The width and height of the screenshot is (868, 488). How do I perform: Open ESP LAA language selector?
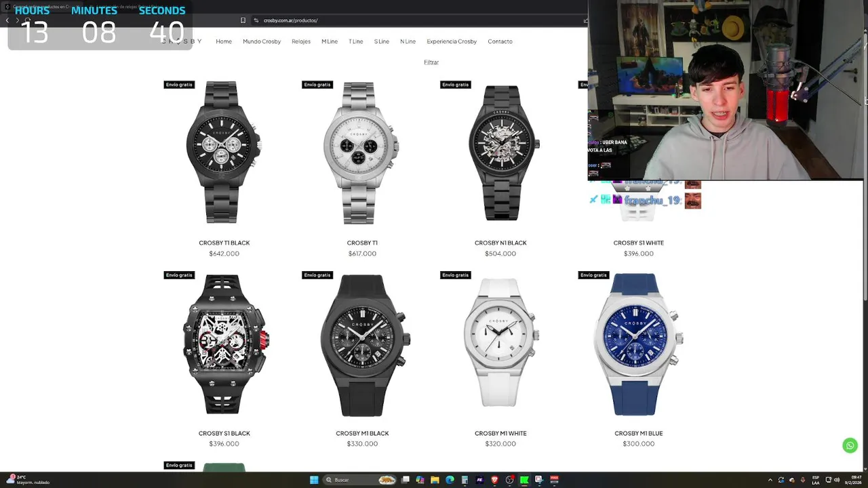tap(816, 480)
